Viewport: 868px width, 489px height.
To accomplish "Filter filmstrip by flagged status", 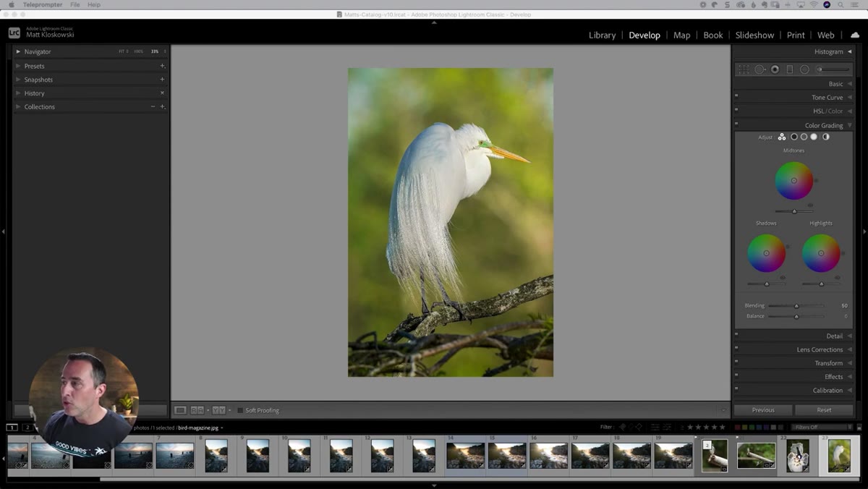I will coord(622,427).
